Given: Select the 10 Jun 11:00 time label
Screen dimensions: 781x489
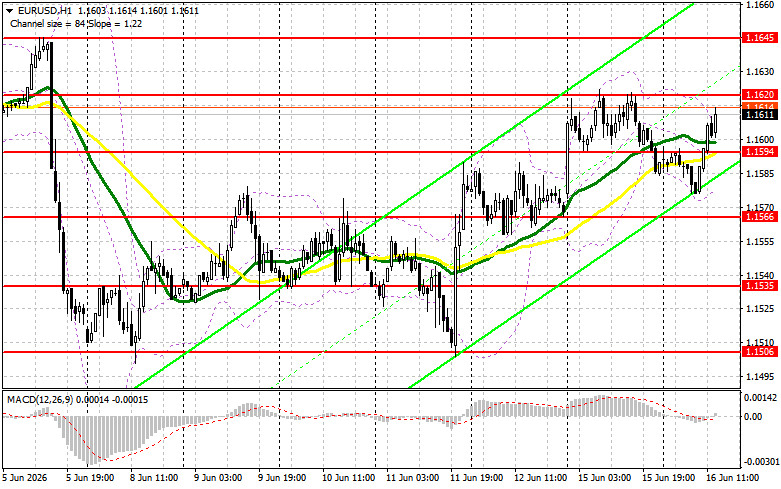Looking at the screenshot, I should point(349,478).
